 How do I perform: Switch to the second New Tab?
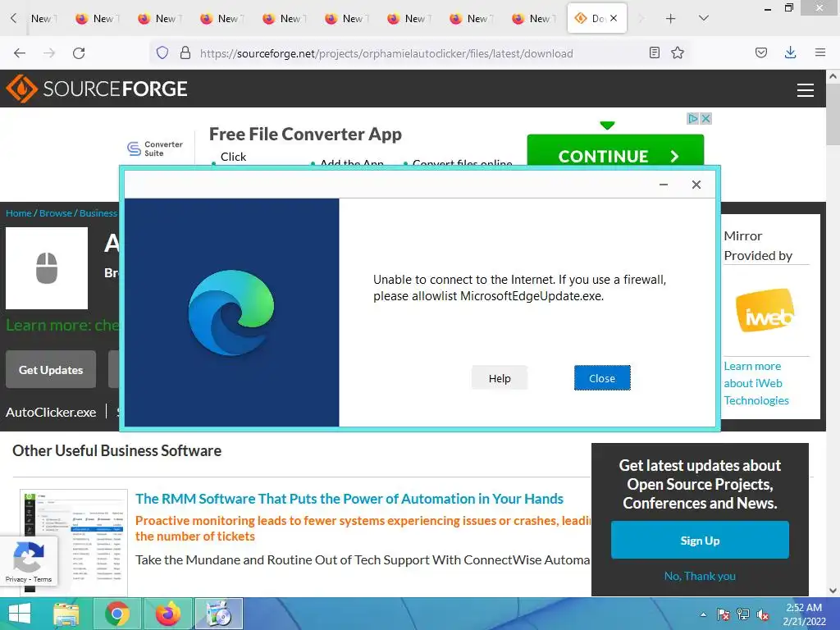pyautogui.click(x=95, y=19)
